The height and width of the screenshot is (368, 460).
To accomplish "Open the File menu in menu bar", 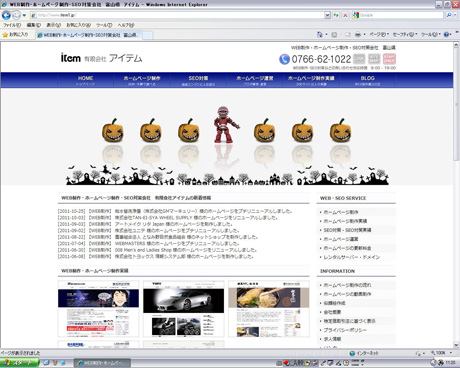I will pyautogui.click(x=12, y=25).
